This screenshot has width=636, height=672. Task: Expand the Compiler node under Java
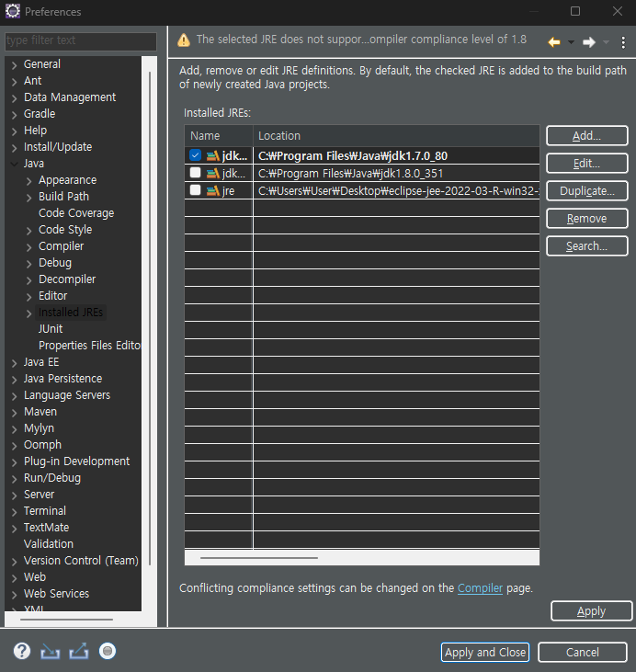point(28,247)
